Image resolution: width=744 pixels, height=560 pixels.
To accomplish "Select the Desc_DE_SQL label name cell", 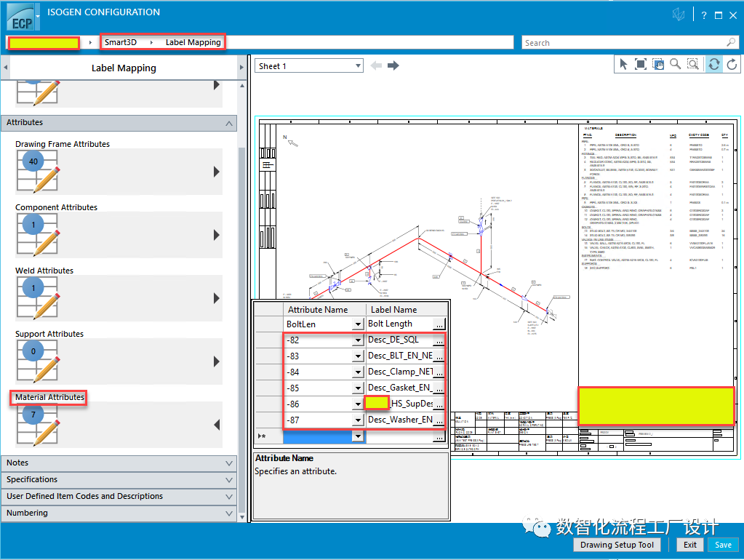I will pos(399,340).
